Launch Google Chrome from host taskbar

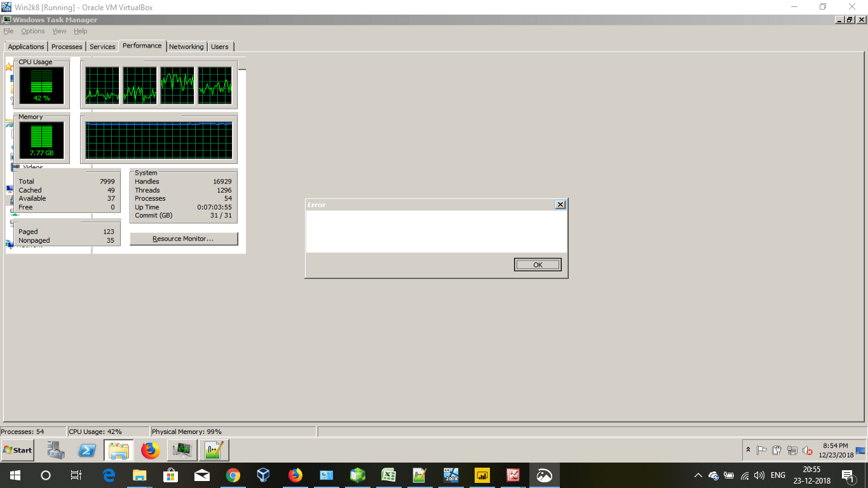click(x=233, y=475)
